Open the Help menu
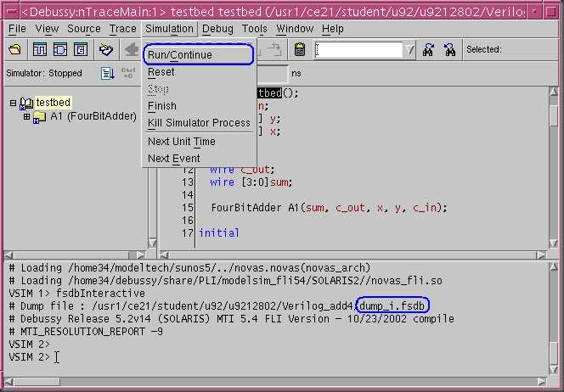The image size is (564, 392). click(x=333, y=28)
